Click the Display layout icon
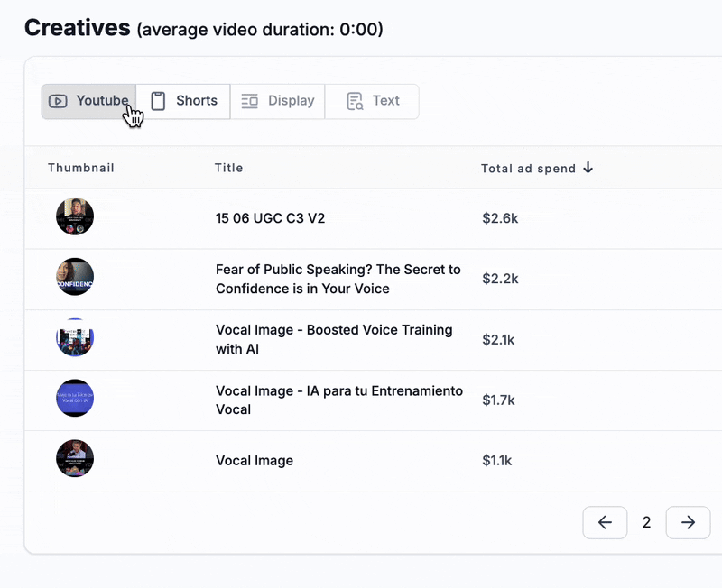 [250, 101]
